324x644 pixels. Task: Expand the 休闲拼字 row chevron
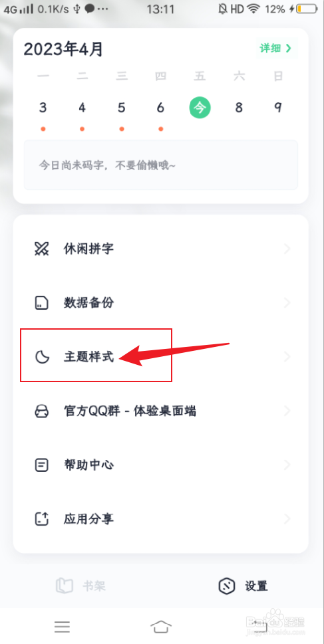pyautogui.click(x=287, y=249)
